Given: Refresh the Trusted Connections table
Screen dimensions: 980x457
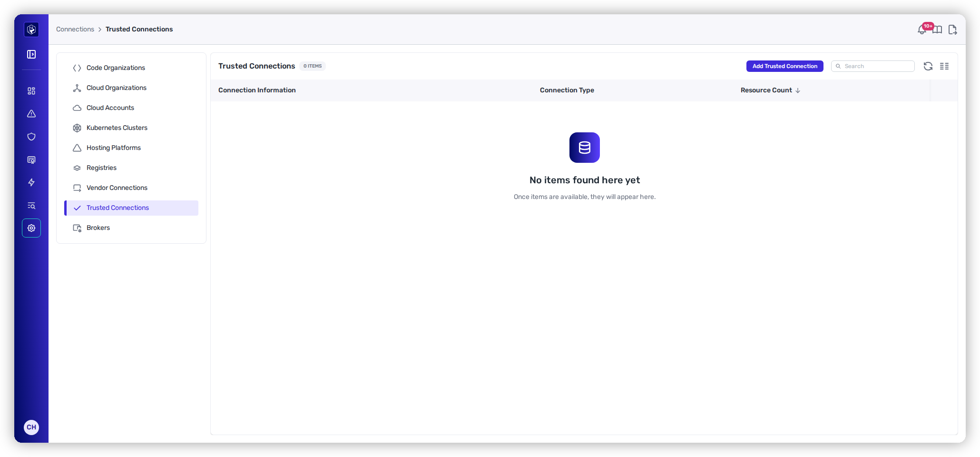Looking at the screenshot, I should coord(928,66).
